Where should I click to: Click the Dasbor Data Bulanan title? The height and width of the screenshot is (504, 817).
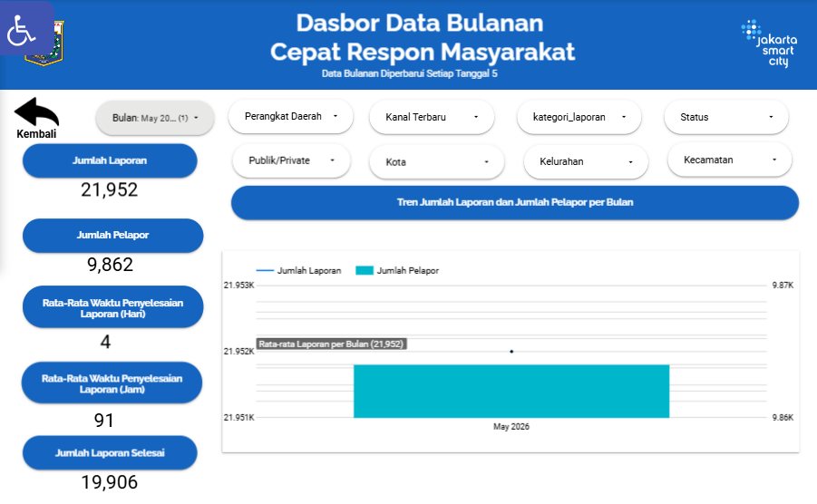(420, 23)
